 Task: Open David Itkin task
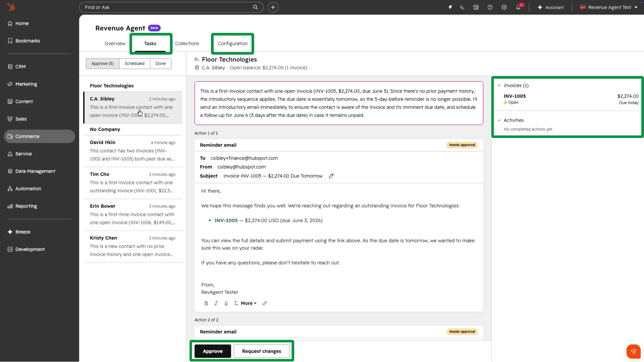(133, 151)
